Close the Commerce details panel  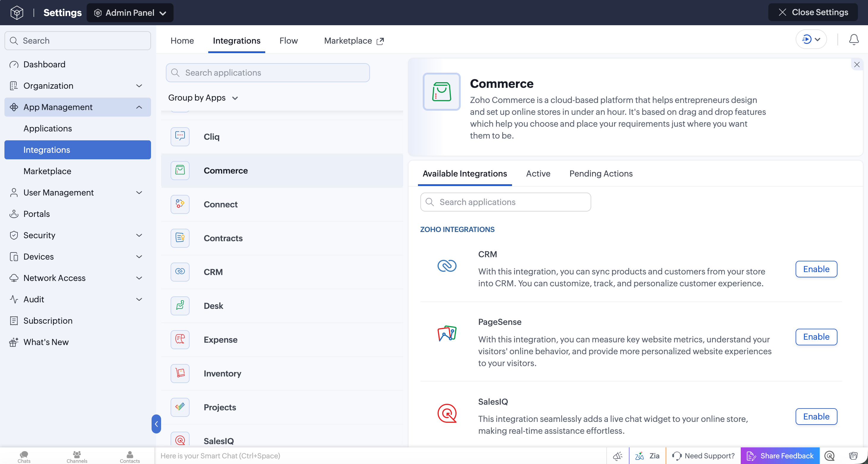coord(856,64)
